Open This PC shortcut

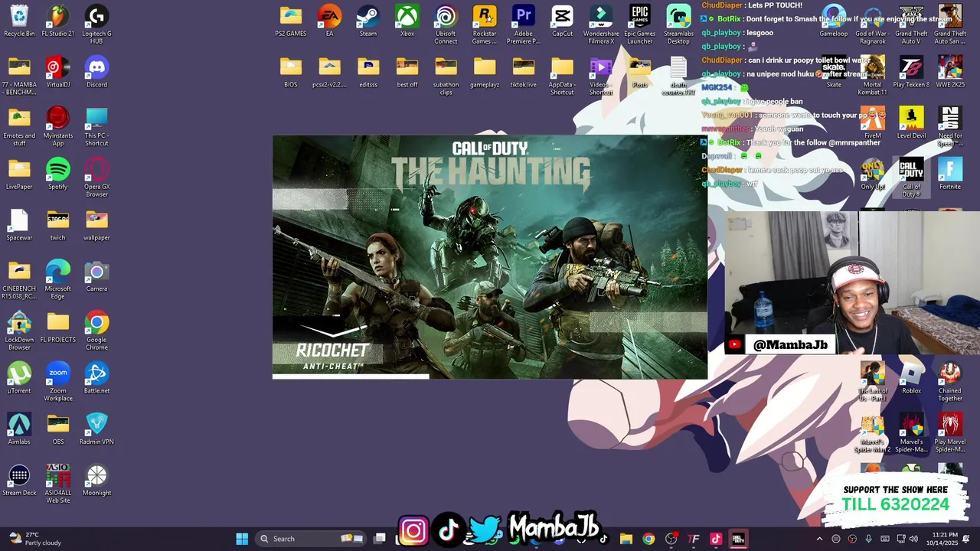point(96,126)
